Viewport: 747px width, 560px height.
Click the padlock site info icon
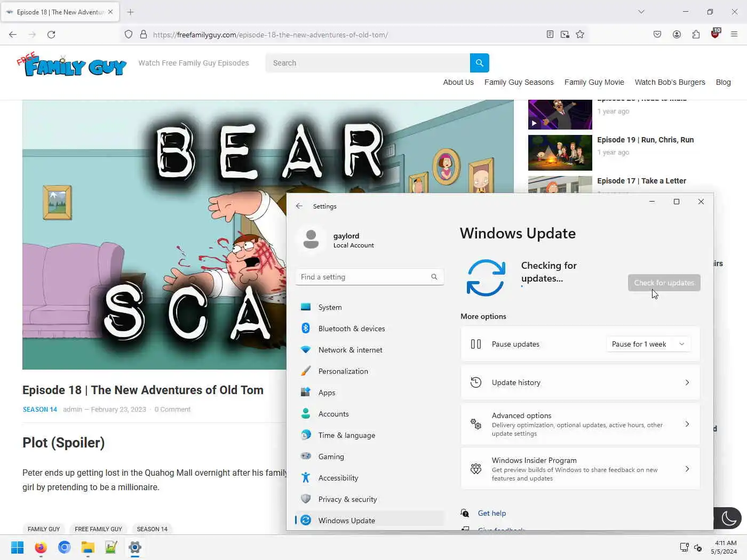click(144, 35)
